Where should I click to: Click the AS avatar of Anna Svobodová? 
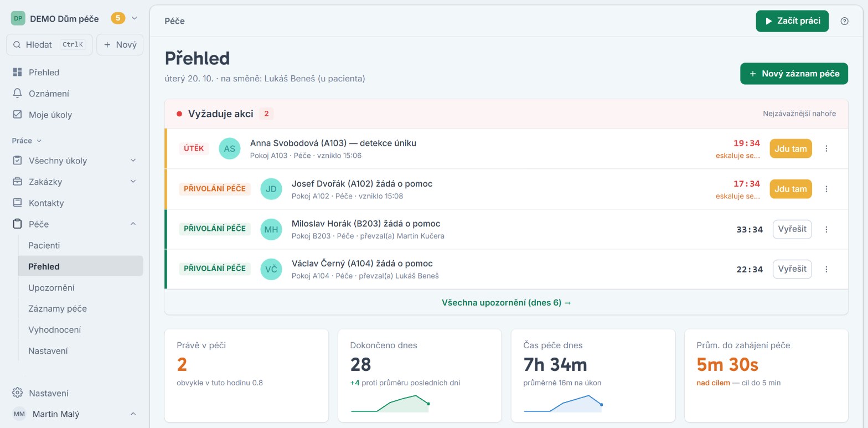coord(229,148)
